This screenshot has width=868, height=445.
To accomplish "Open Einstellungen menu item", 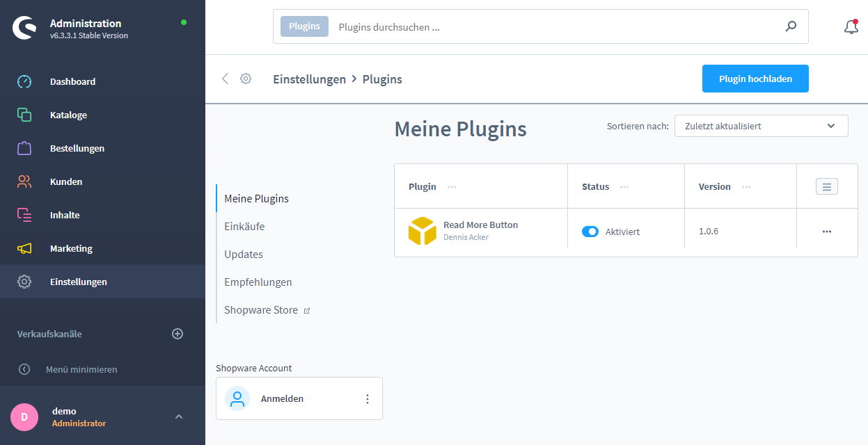I will tap(102, 282).
